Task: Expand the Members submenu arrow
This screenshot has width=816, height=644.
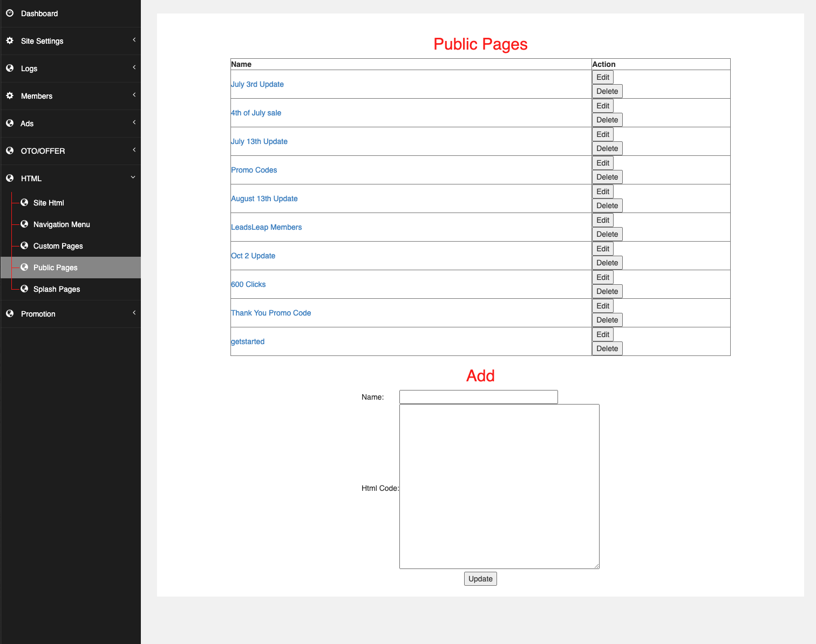Action: tap(134, 95)
